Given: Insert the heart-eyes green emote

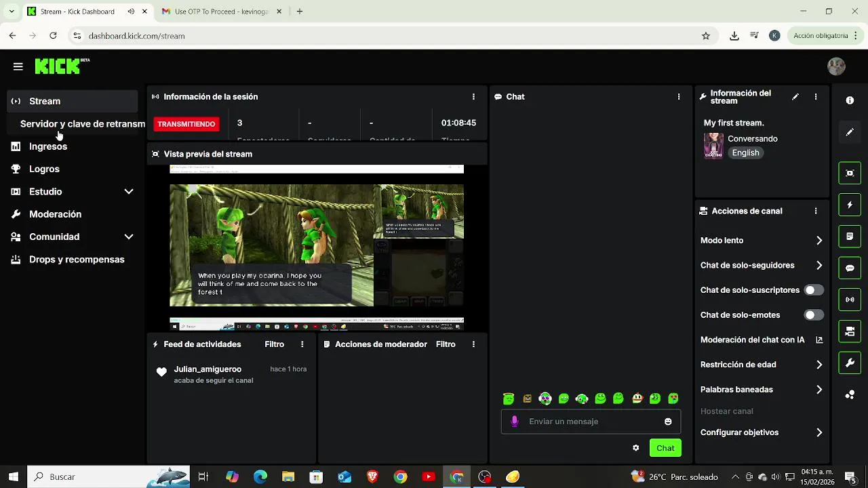Looking at the screenshot, I should click(673, 399).
